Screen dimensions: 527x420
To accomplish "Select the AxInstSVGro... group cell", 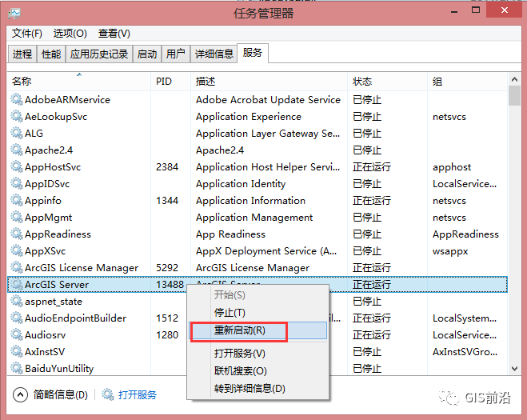I will (x=465, y=352).
